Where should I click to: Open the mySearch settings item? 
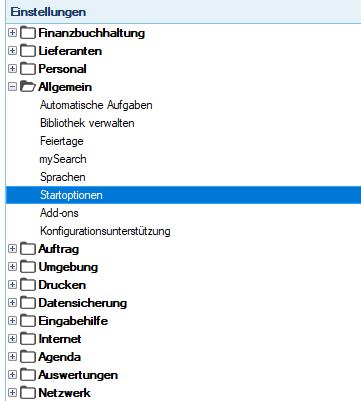63,159
